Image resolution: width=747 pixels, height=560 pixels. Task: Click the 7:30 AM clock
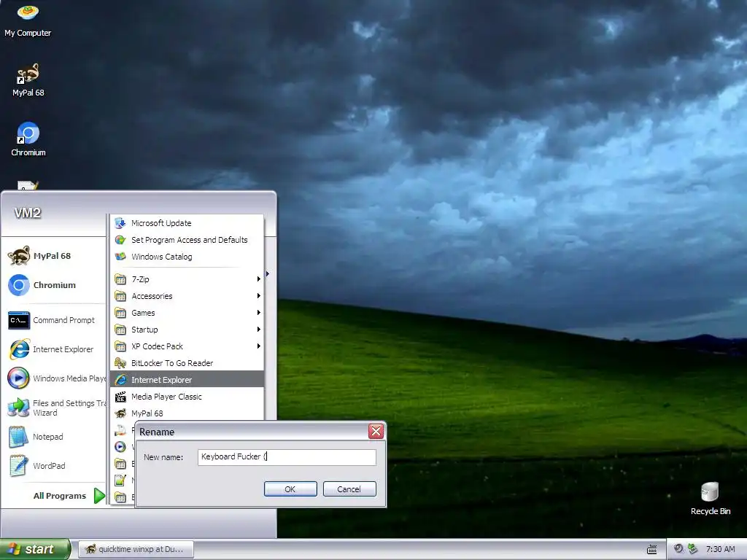[720, 549]
